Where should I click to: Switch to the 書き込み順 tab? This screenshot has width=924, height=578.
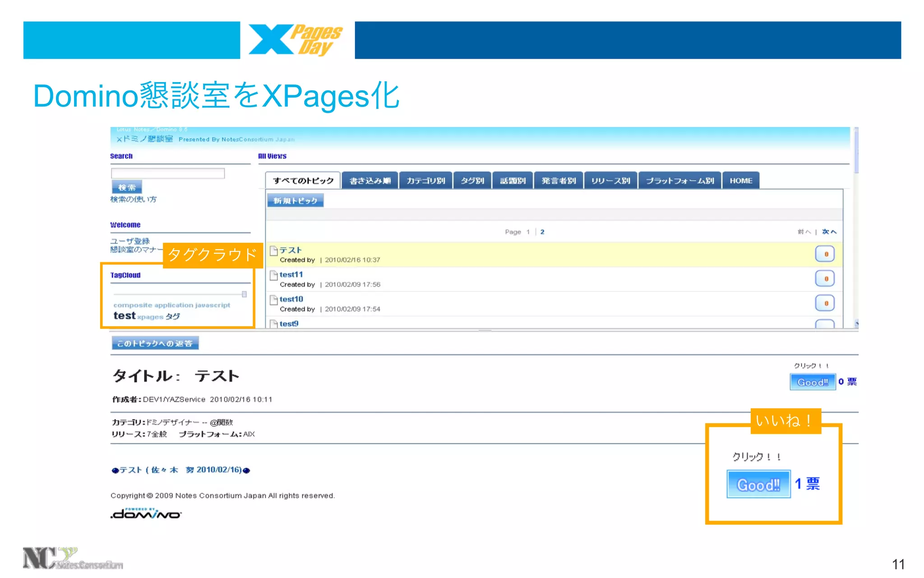(x=370, y=181)
